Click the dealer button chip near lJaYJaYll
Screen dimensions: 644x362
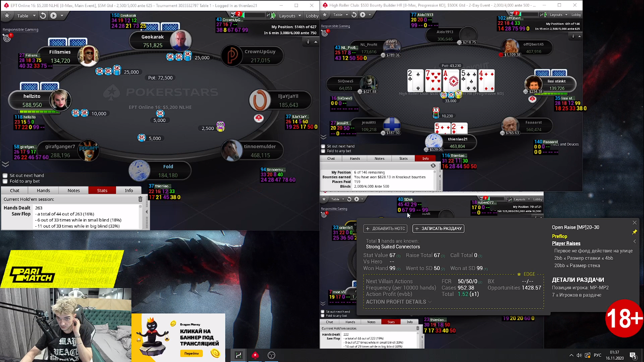(258, 118)
